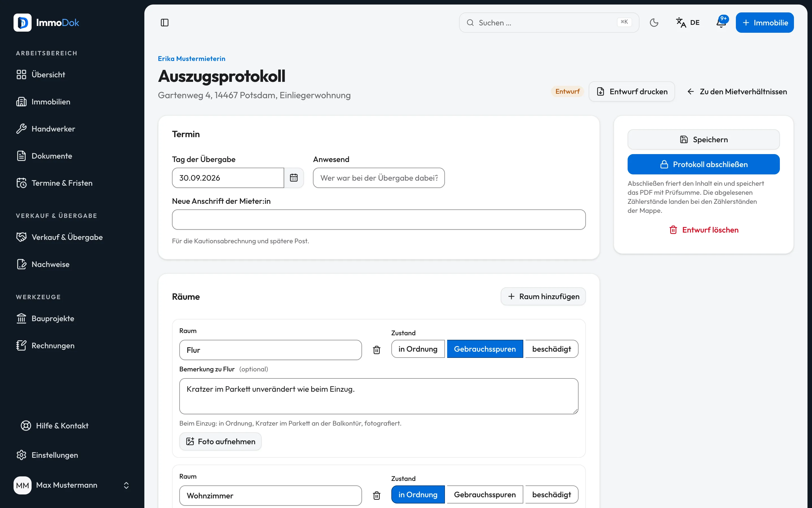Screen dimensions: 812x508
Task: Click the Bemerkung zu Flur textarea
Action: point(379,396)
